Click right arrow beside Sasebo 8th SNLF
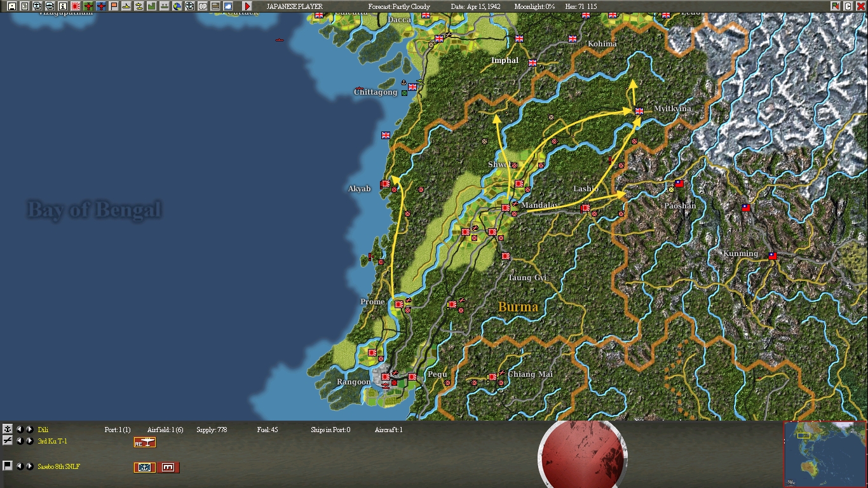Screen dimensions: 868x488 [x=29, y=466]
